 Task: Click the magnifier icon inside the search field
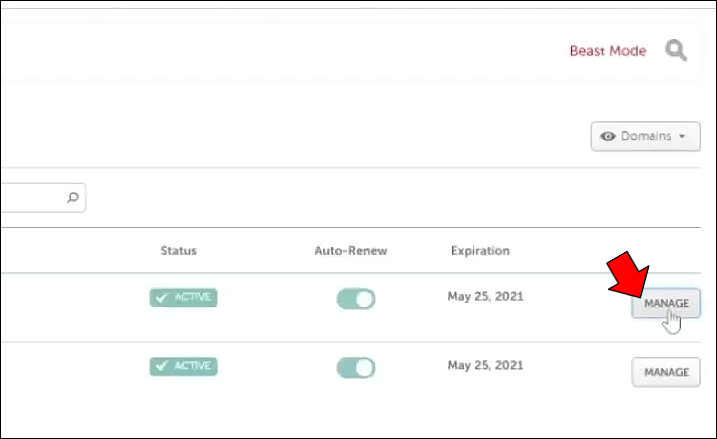click(x=72, y=198)
